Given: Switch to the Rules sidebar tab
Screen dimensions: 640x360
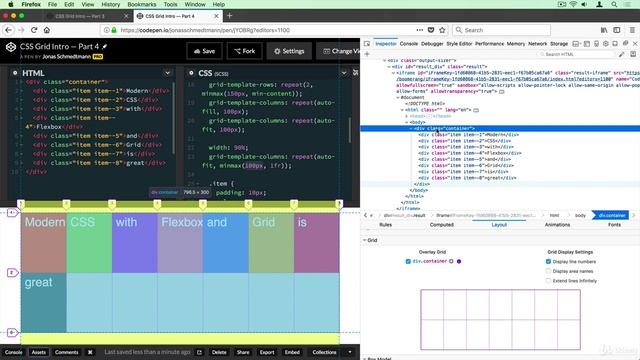Looking at the screenshot, I should (385, 225).
